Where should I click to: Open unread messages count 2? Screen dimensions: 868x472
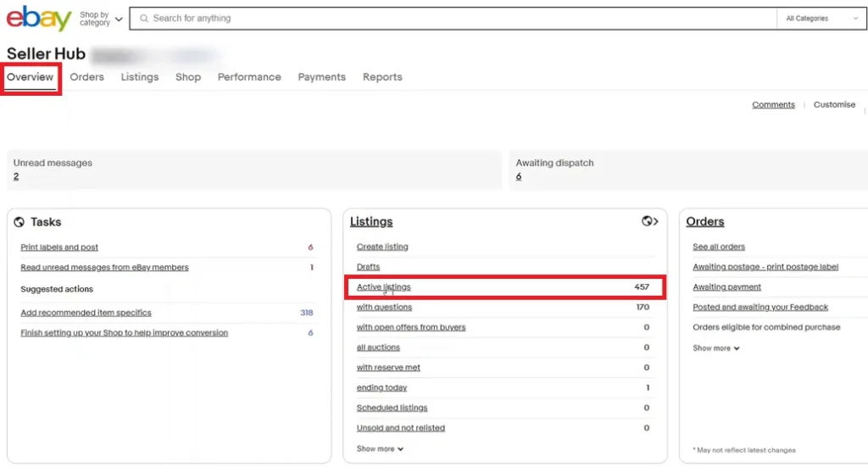[x=16, y=176]
